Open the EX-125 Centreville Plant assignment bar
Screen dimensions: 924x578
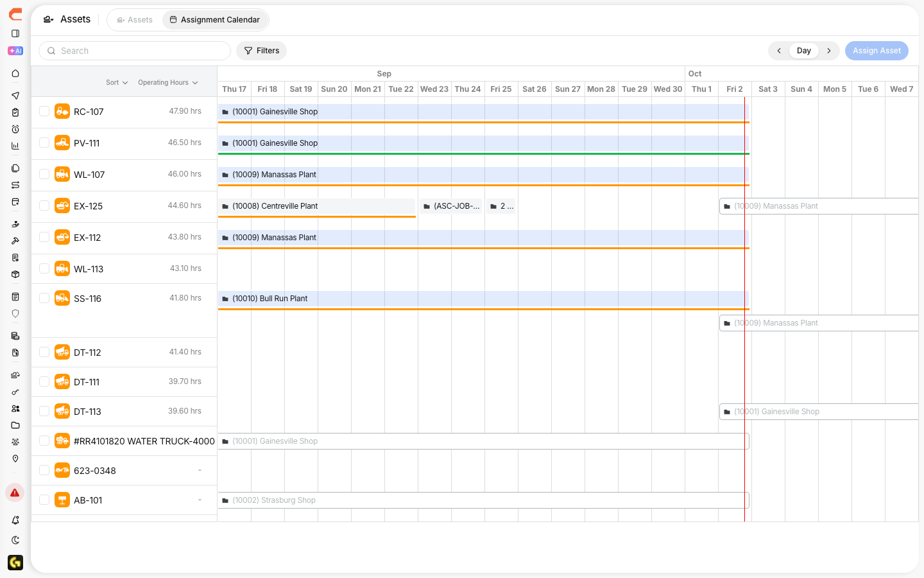coord(317,206)
